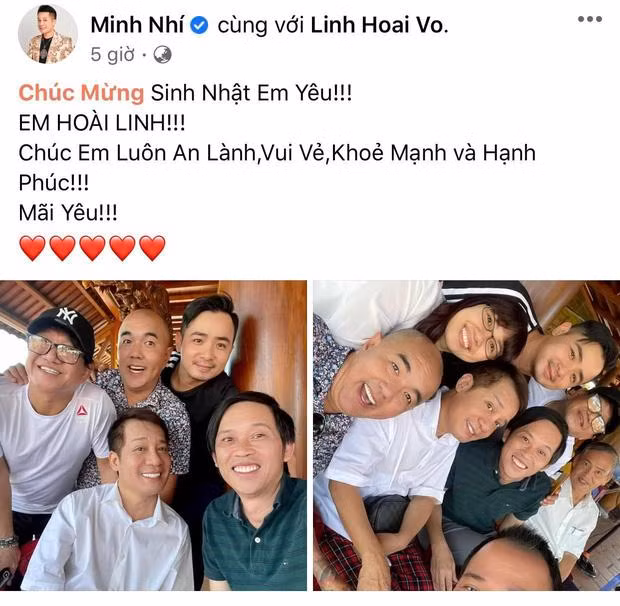Image resolution: width=620 pixels, height=606 pixels.
Task: Click the second red heart emoji
Action: (62, 248)
